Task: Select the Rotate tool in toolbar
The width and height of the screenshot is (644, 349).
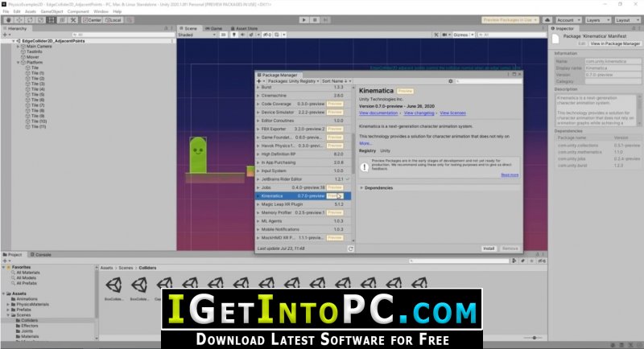Action: 30,19
